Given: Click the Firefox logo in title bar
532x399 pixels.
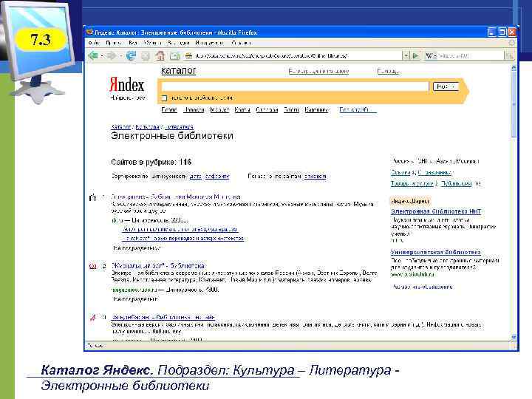Looking at the screenshot, I should [x=89, y=32].
